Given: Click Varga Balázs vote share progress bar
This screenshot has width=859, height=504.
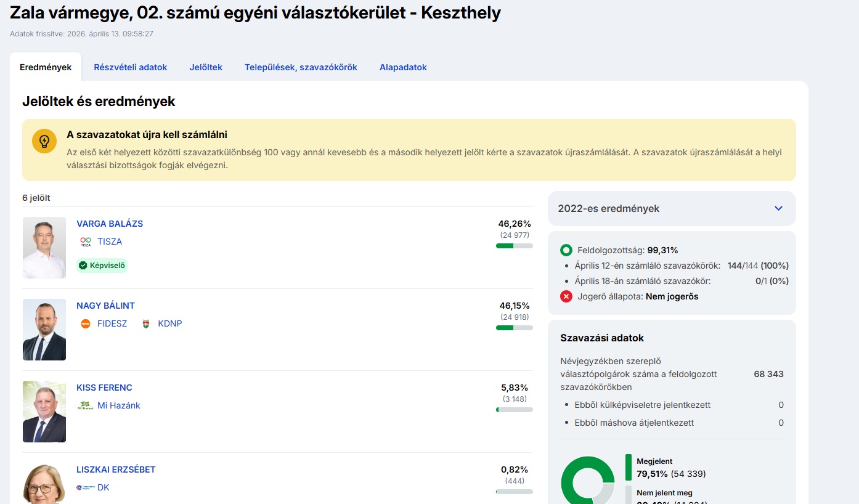Looking at the screenshot, I should point(515,246).
